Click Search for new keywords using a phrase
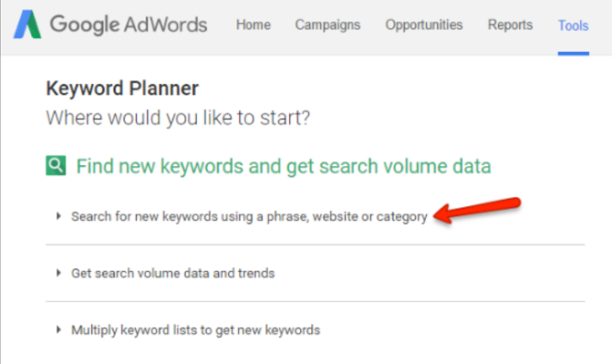612x364 pixels. click(x=249, y=216)
